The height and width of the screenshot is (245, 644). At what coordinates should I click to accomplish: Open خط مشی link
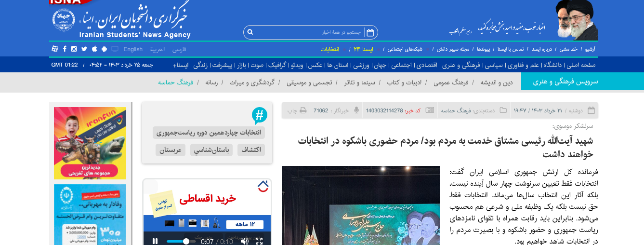coord(568,49)
